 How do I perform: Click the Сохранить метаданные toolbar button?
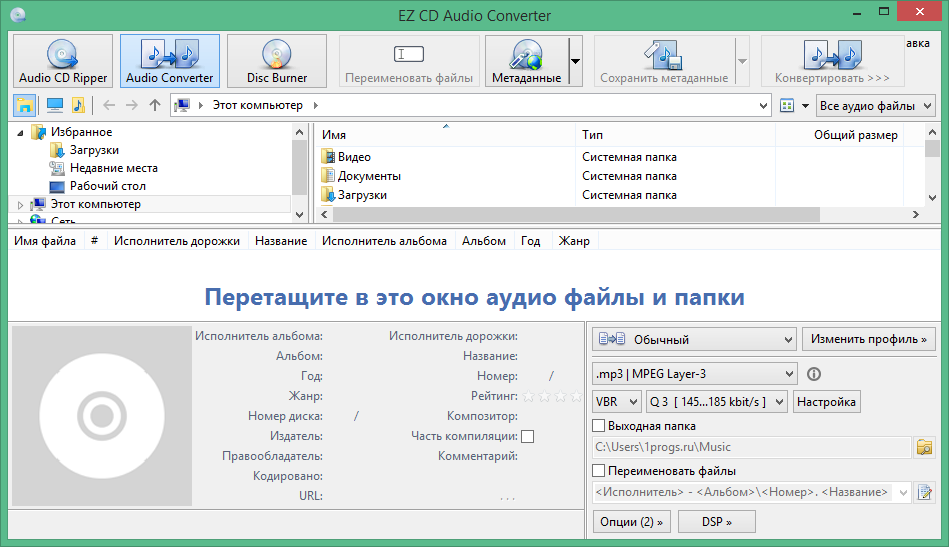[x=664, y=61]
